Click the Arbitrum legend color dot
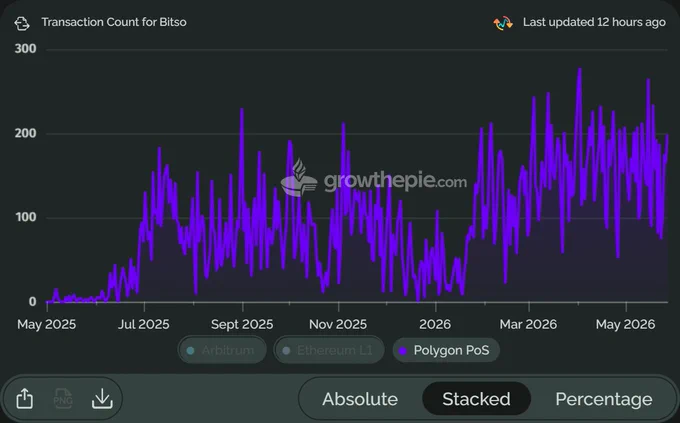The width and height of the screenshot is (680, 423). coord(190,351)
